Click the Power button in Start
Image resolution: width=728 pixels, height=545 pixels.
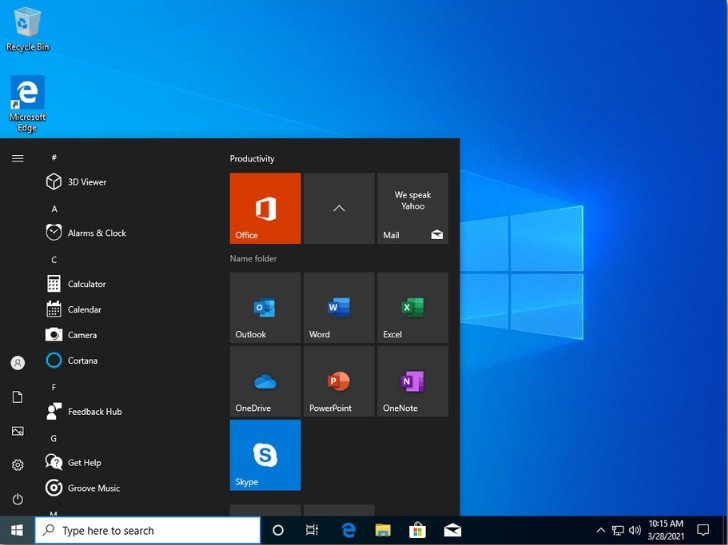18,500
